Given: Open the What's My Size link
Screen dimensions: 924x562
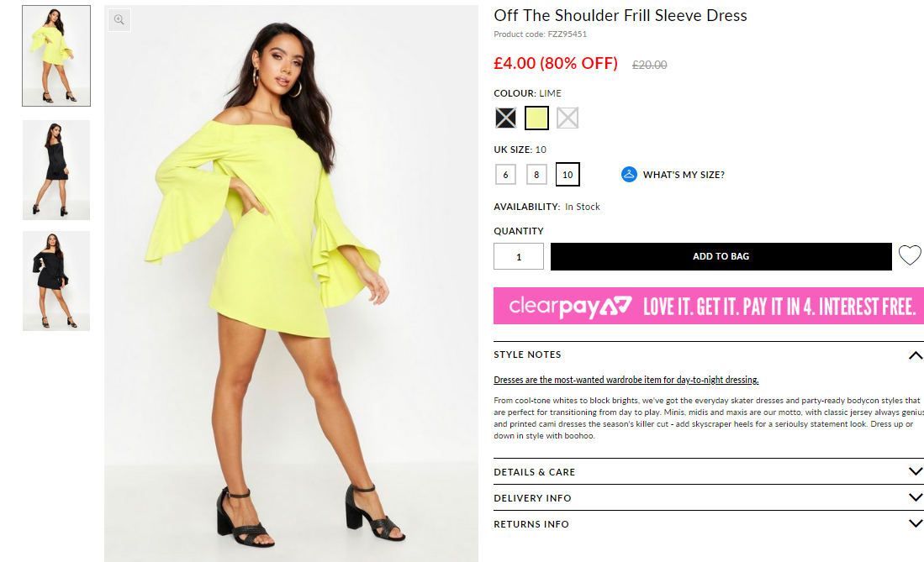Looking at the screenshot, I should click(684, 175).
